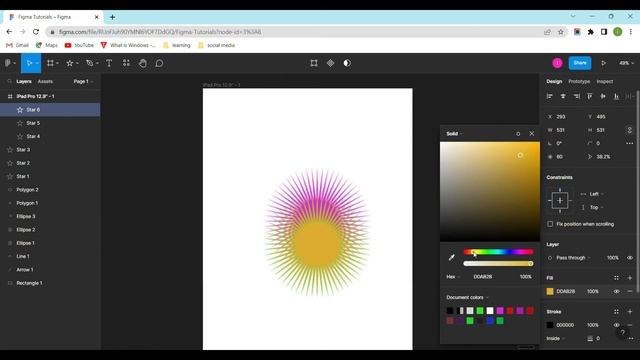The image size is (640, 360).
Task: Select the Comment tool
Action: [x=160, y=63]
